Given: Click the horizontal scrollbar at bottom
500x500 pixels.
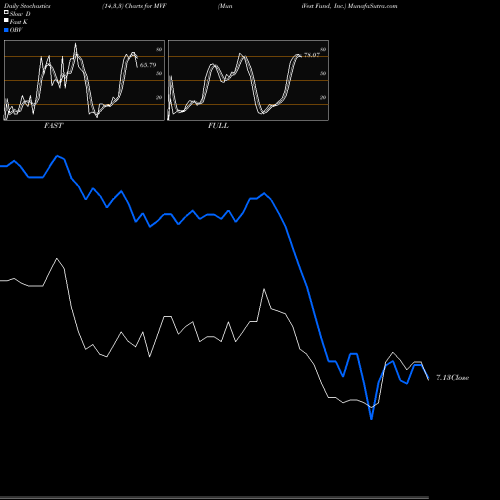Looking at the screenshot, I should (x=214, y=498).
